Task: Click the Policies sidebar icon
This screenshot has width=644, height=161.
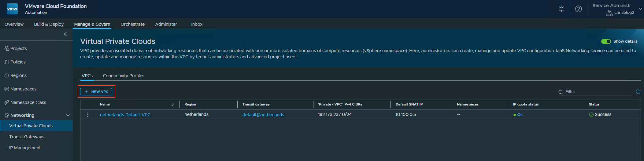Action: (7, 62)
